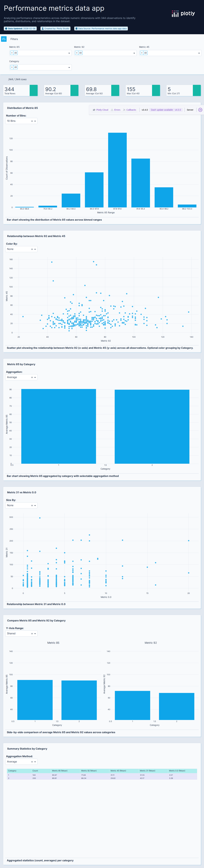Click the 344 / 344 rows counter text

pos(17,80)
